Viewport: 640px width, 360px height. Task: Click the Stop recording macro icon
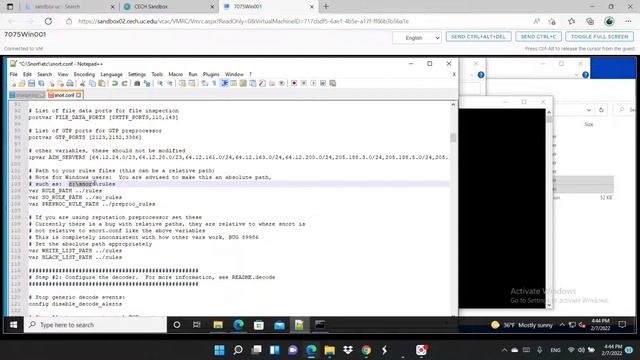pyautogui.click(x=304, y=83)
